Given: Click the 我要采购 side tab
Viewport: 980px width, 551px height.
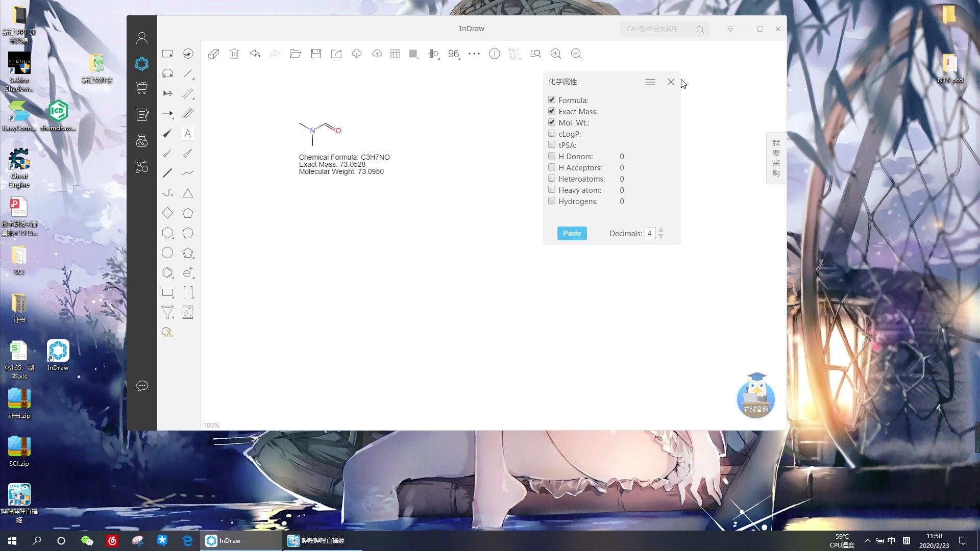Looking at the screenshot, I should click(x=776, y=158).
